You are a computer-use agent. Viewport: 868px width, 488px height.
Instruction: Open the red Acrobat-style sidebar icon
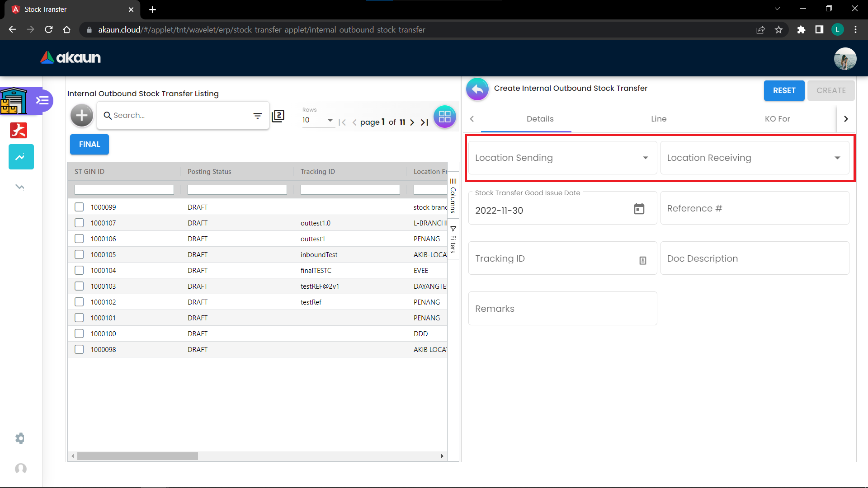tap(19, 130)
